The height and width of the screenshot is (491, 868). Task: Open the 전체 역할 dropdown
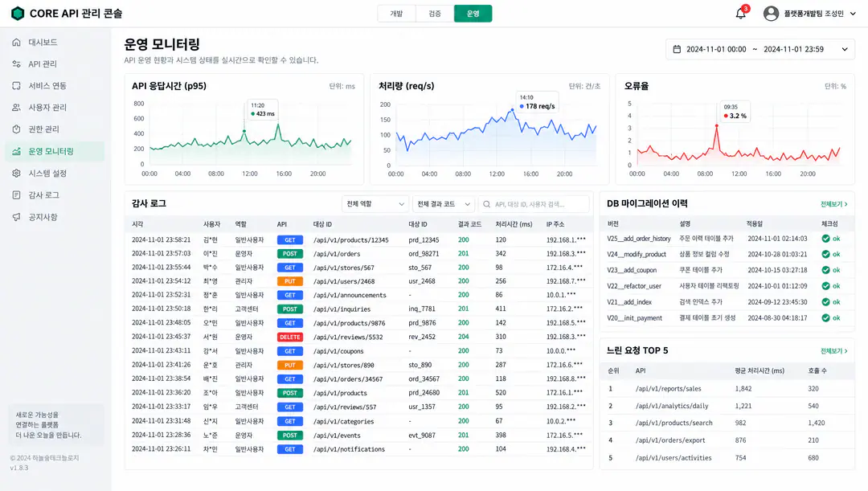(375, 204)
